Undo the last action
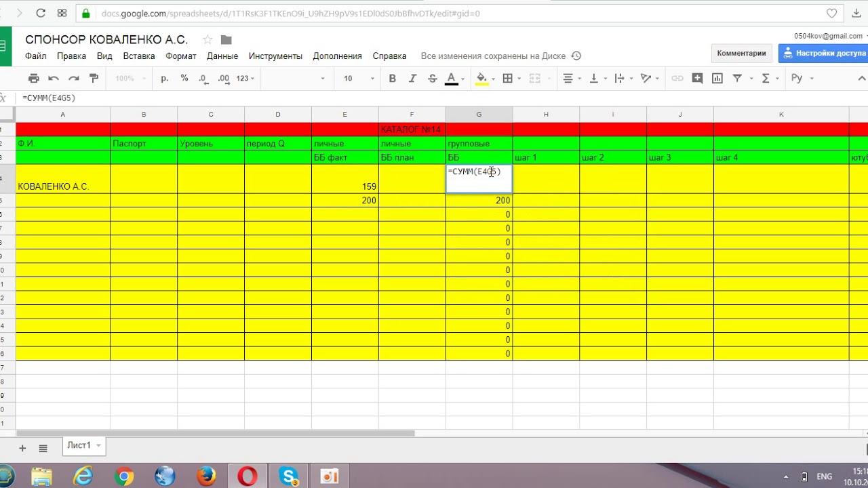 [x=54, y=79]
